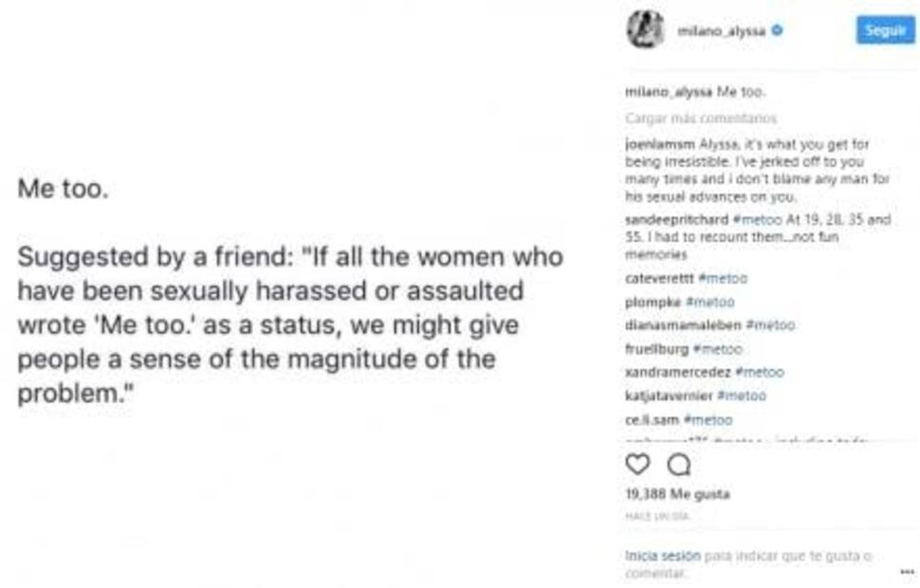Expand Cargar más comentarios
920x588 pixels.
[701, 119]
